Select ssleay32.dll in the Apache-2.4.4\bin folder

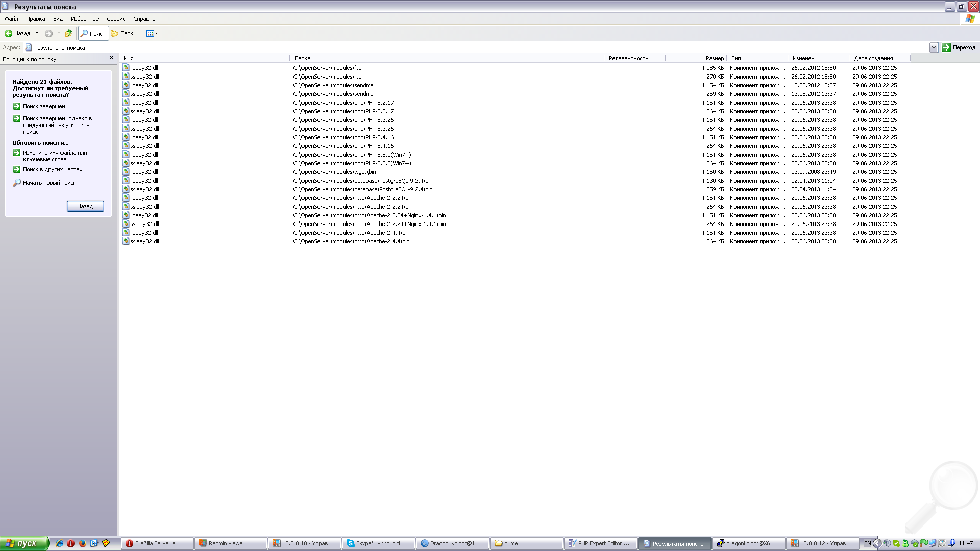[144, 241]
